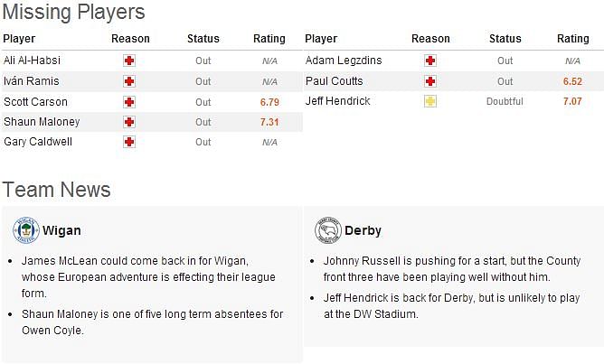Viewport: 604px width, 364px height.
Task: Click the left table's Rating column header
Action: tap(269, 39)
